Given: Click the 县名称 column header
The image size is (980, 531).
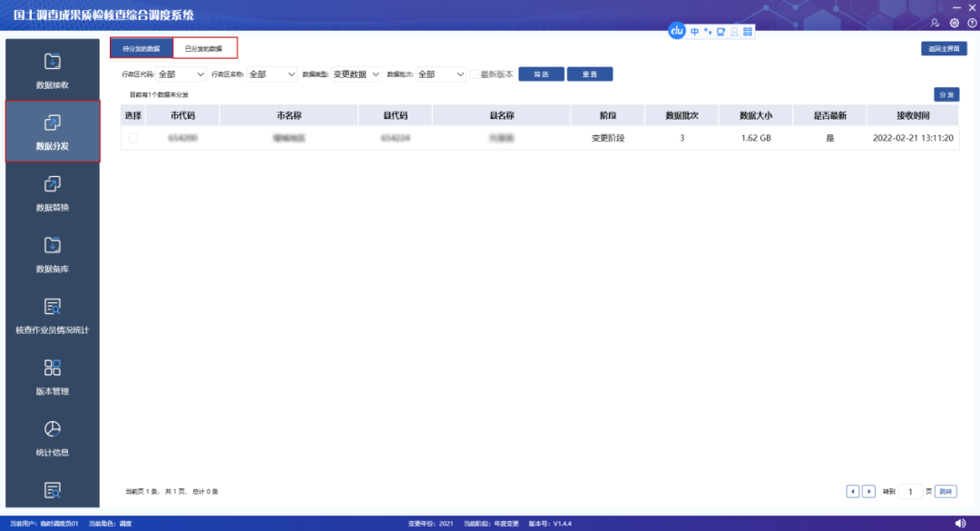Looking at the screenshot, I should click(501, 115).
